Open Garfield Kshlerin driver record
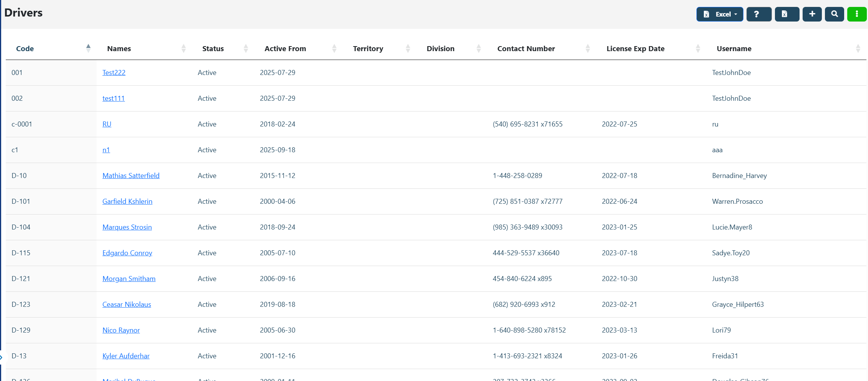This screenshot has height=381, width=868. [x=127, y=201]
